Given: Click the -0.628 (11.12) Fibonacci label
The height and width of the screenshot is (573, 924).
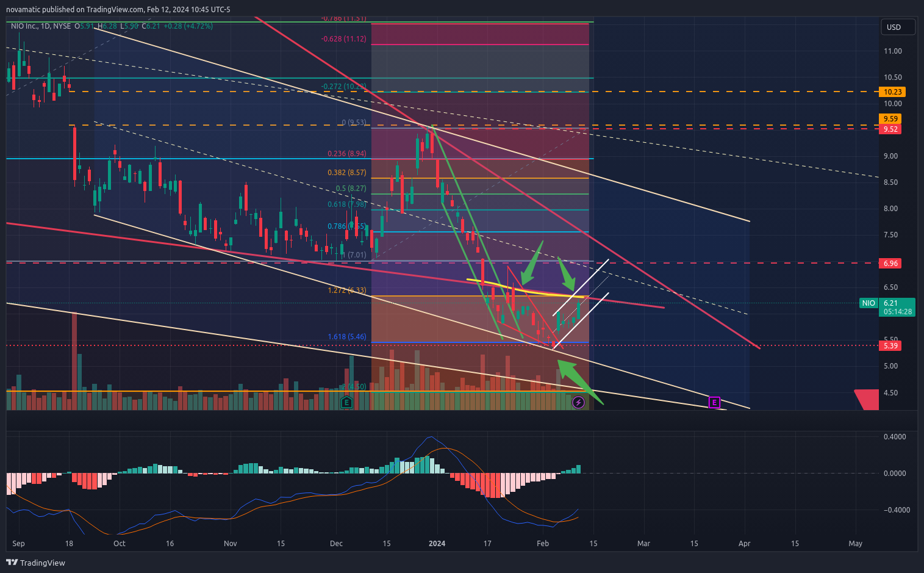Looking at the screenshot, I should (x=344, y=38).
